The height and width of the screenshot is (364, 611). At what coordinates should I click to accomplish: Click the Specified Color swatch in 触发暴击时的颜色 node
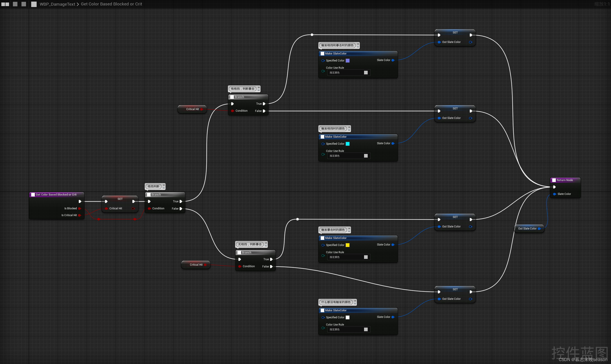(x=349, y=245)
